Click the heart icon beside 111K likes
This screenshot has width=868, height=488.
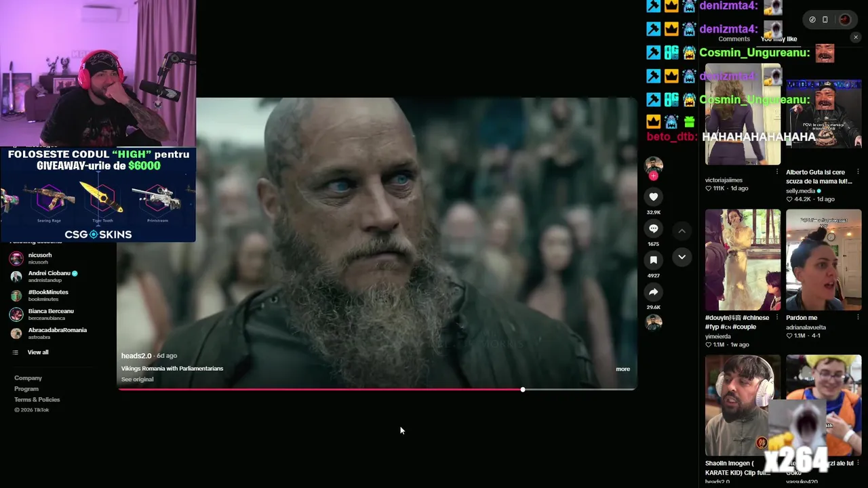click(709, 188)
